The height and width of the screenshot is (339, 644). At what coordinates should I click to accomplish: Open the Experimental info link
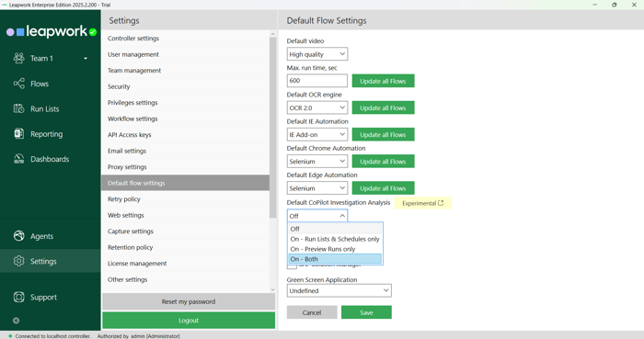[x=422, y=203]
